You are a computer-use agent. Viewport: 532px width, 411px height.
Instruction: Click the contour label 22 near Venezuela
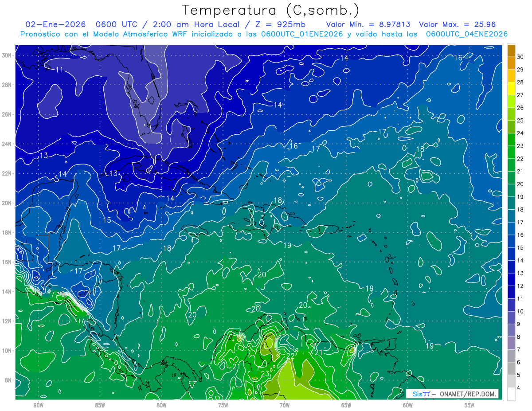point(290,356)
